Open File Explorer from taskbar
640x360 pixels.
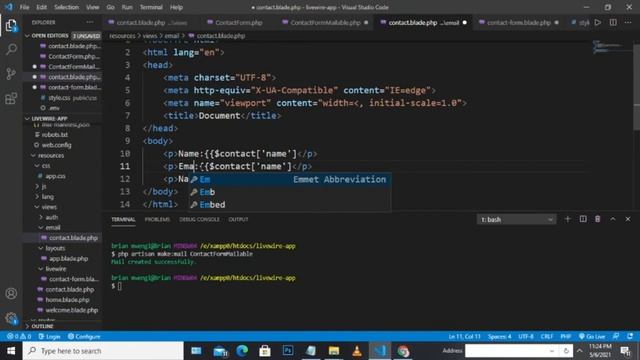point(334,351)
